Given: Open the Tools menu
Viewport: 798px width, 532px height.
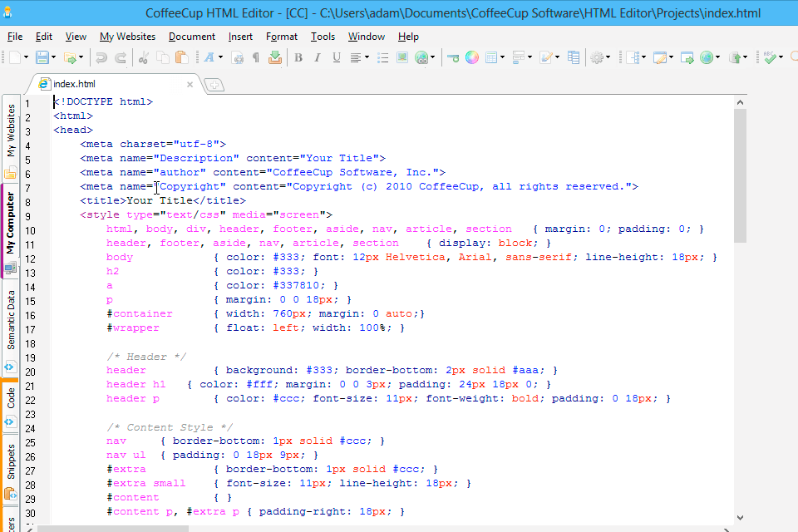Looking at the screenshot, I should click(x=323, y=37).
